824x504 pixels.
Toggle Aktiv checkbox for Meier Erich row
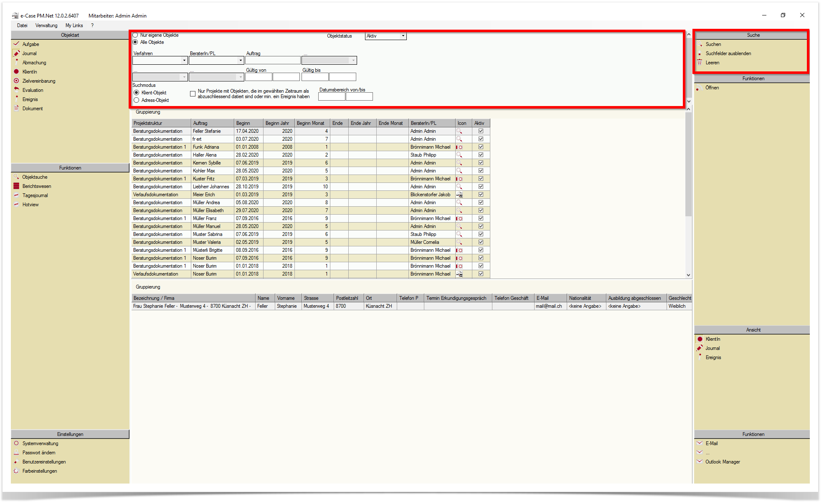point(481,195)
